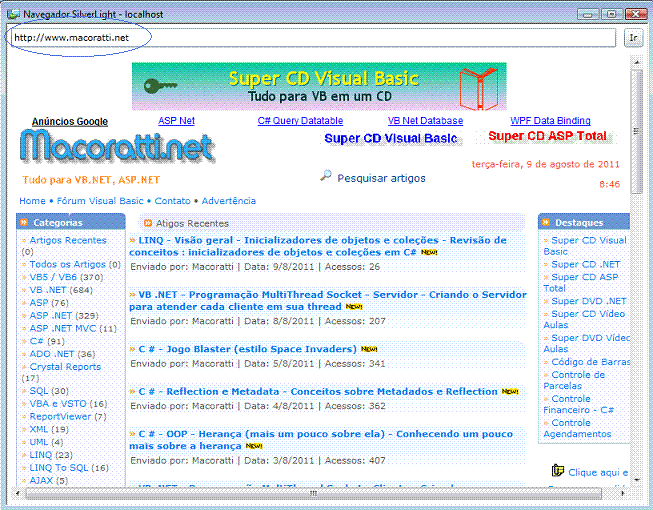Open the OOP Herança article
Screen dimensions: 653x510
pyautogui.click(x=321, y=440)
